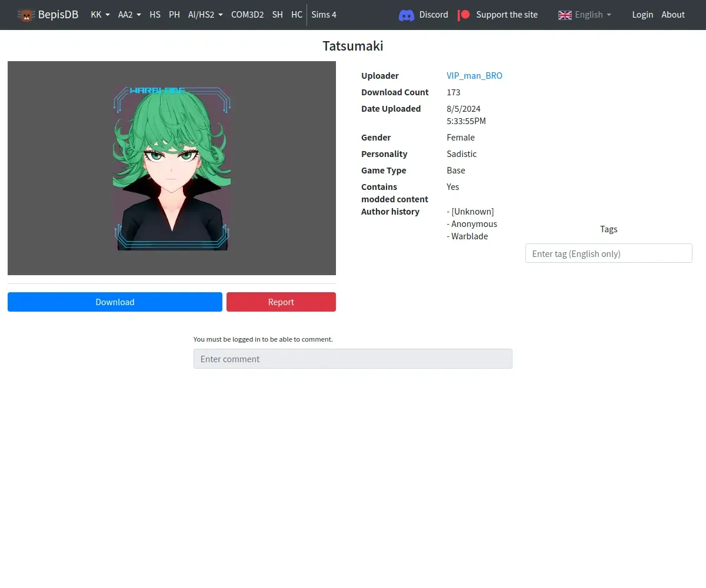The image size is (706, 588).
Task: Click the Sadistic personality value
Action: 462,154
